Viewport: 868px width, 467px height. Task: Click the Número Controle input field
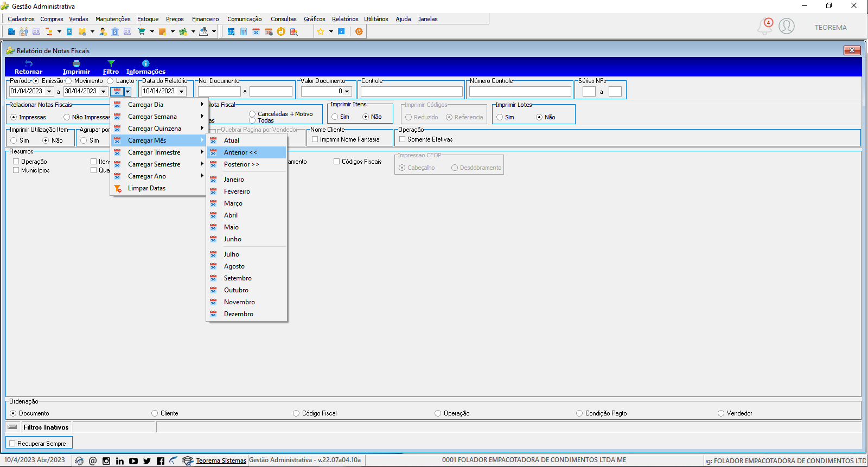(x=520, y=92)
